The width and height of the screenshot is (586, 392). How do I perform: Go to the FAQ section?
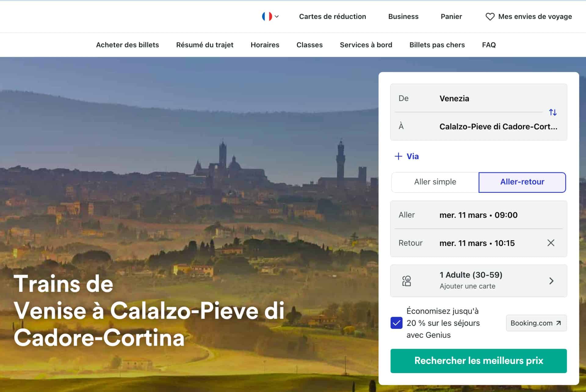click(489, 45)
